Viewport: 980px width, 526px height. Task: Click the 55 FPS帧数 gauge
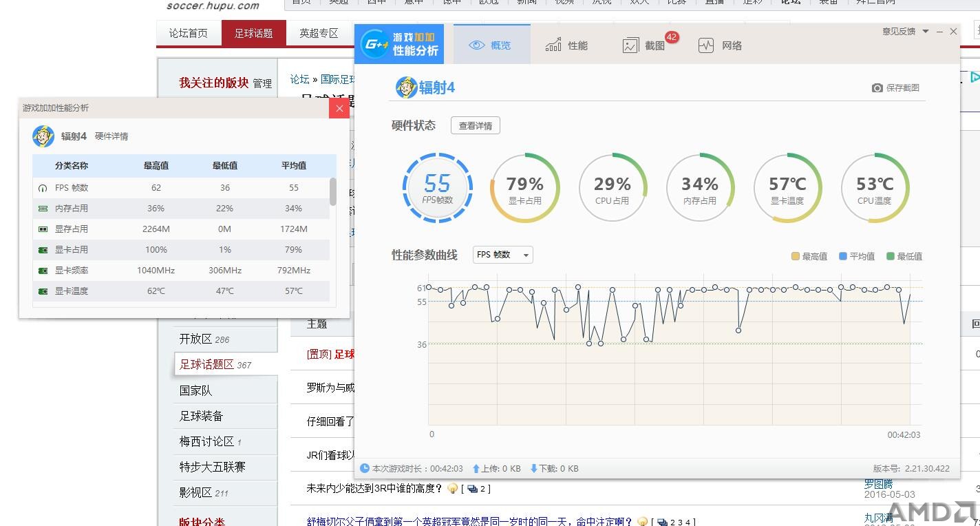(438, 188)
